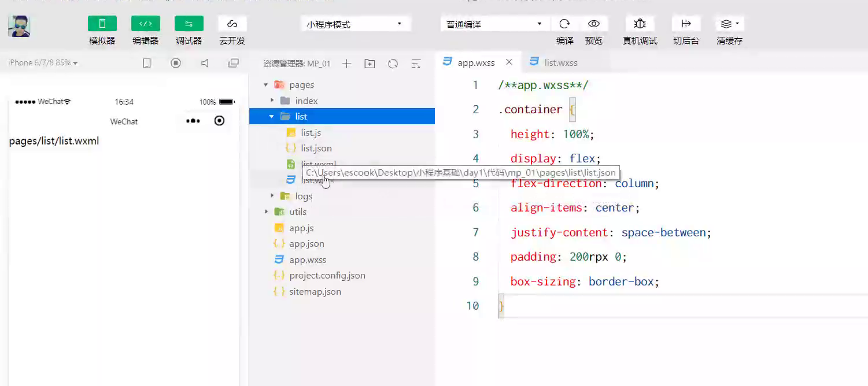Open project.config.json in file tree
The width and height of the screenshot is (868, 386).
[x=342, y=275]
